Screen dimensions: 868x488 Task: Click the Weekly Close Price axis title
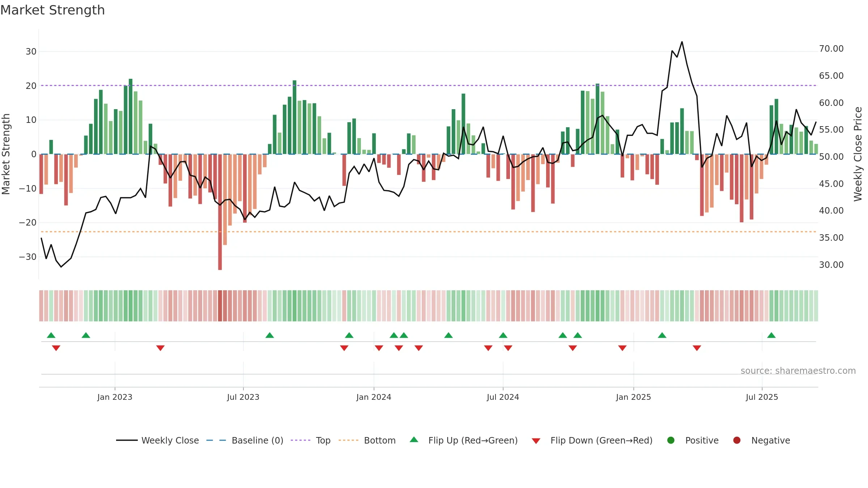858,154
